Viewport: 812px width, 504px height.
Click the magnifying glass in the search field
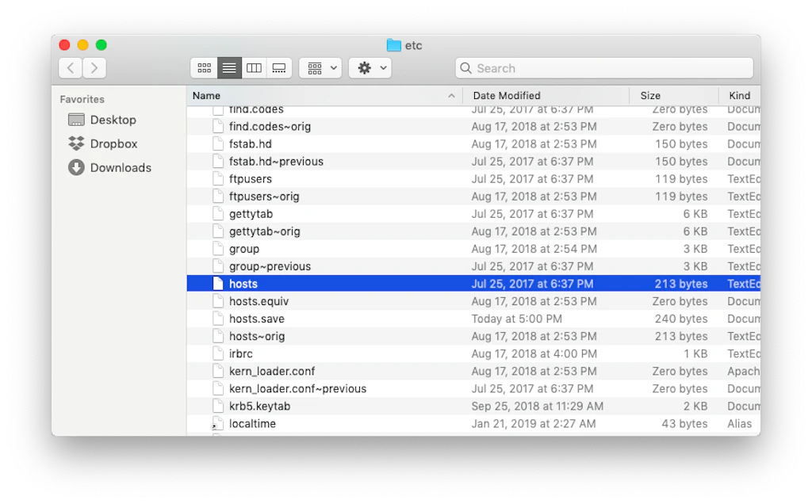(466, 68)
